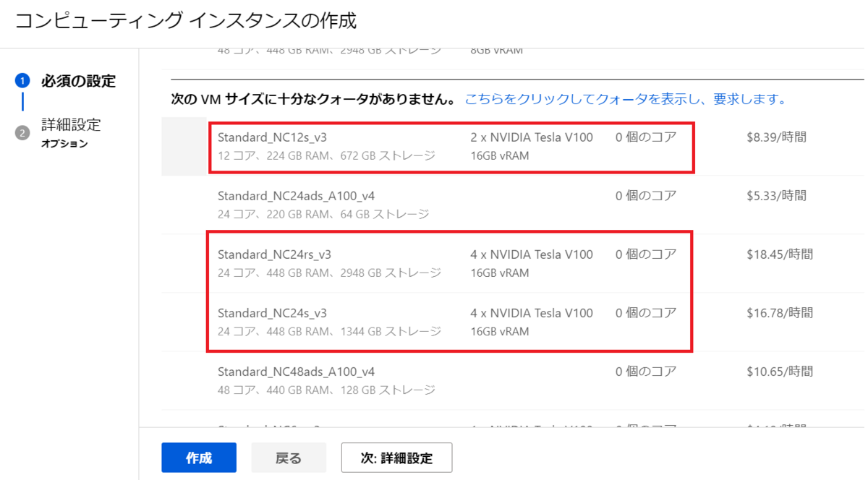The width and height of the screenshot is (868, 480).
Task: Click the $16.78/時間 price
Action: (780, 312)
